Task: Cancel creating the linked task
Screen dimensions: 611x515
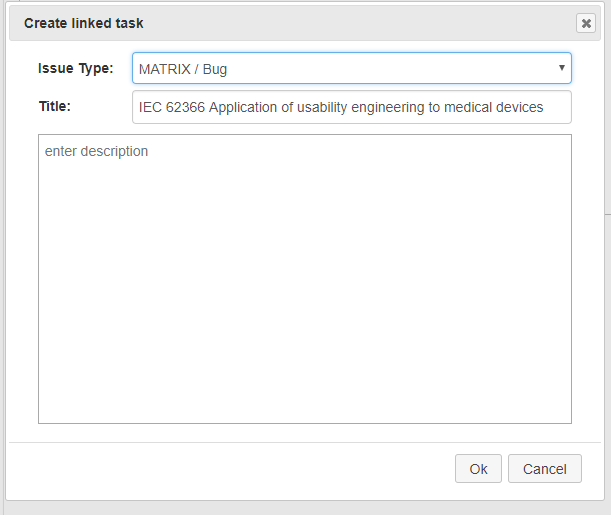Action: pyautogui.click(x=544, y=469)
